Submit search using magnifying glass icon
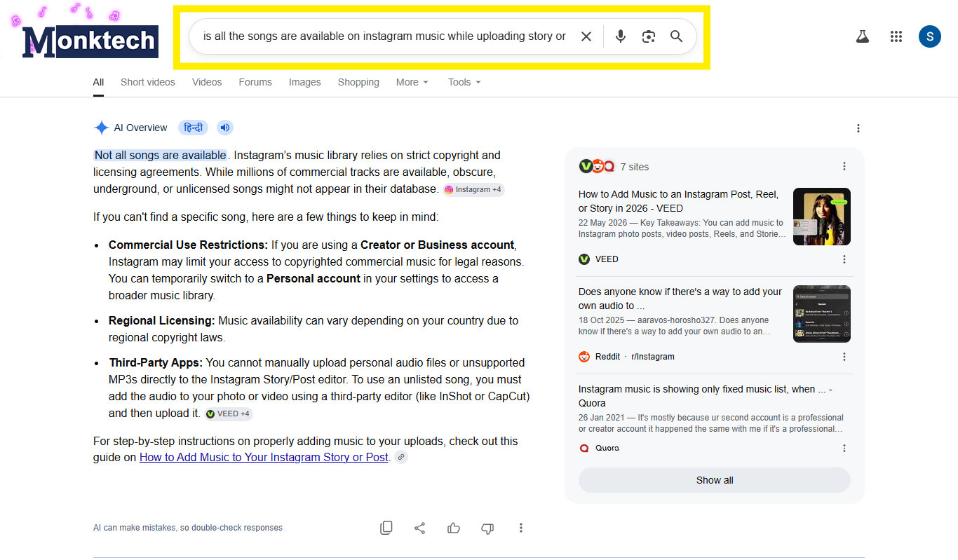This screenshot has width=958, height=560. (x=676, y=36)
